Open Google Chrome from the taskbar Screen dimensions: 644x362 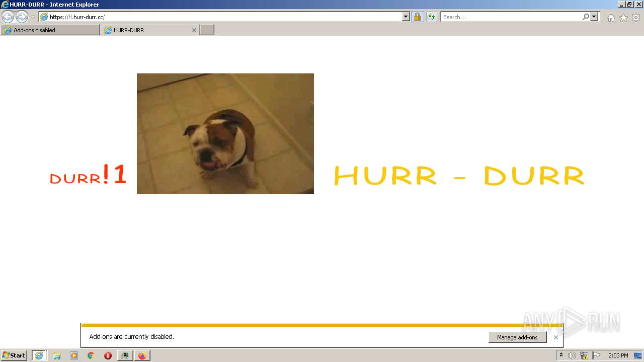point(91,355)
